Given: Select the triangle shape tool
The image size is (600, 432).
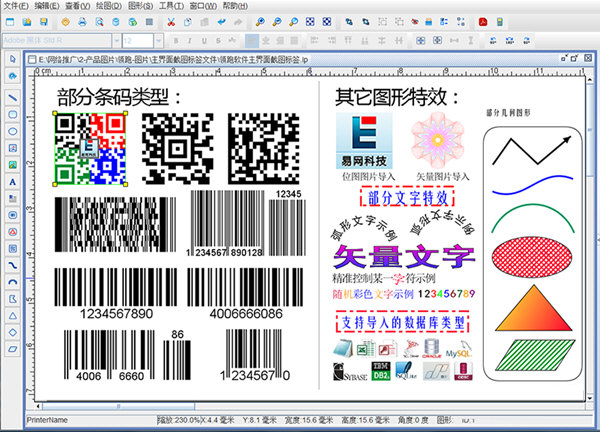Looking at the screenshot, I should click(x=12, y=315).
